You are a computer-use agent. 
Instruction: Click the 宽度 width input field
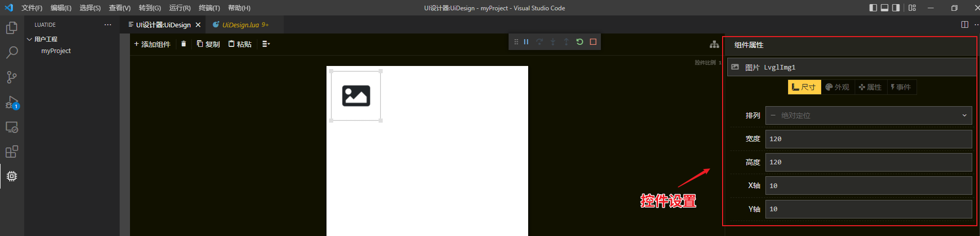(868, 139)
